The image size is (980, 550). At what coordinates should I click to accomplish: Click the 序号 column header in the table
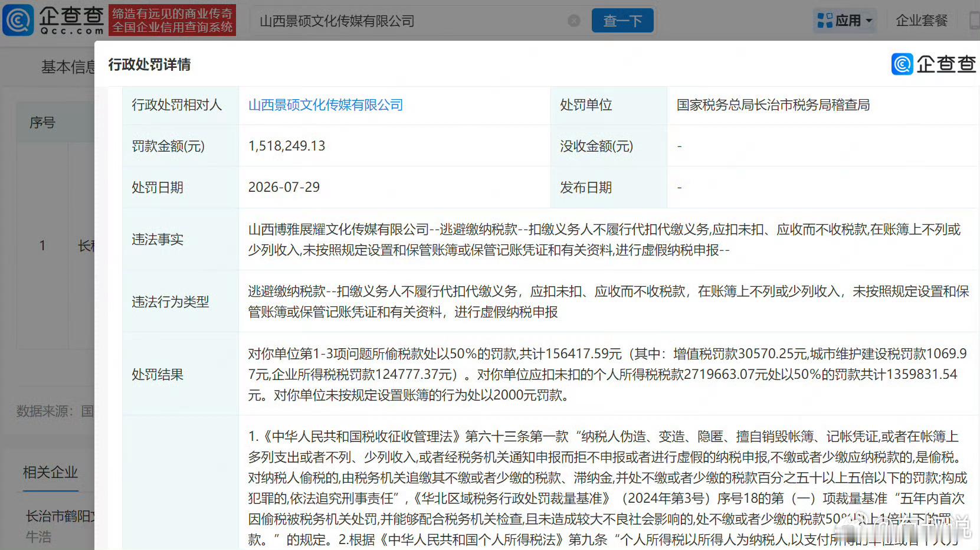(x=42, y=123)
